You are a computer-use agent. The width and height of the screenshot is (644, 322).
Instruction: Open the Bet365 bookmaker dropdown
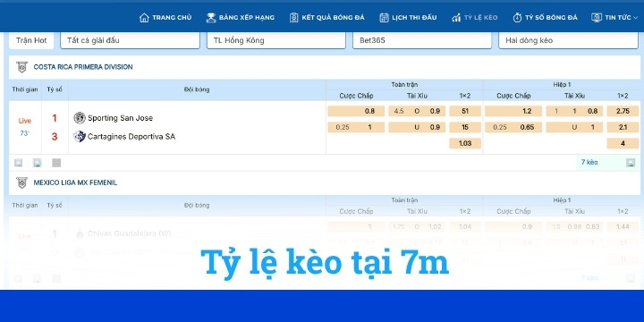422,40
